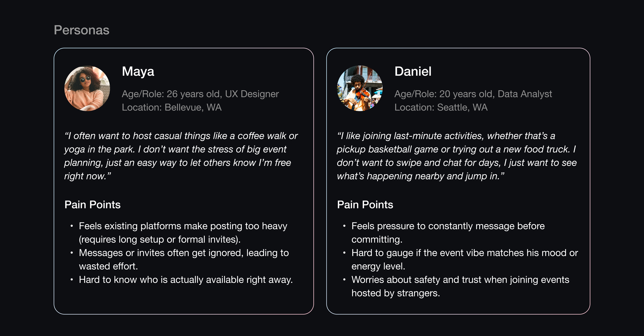Select the Daniel name heading
Viewport: 644px width, 336px height.
[x=413, y=71]
